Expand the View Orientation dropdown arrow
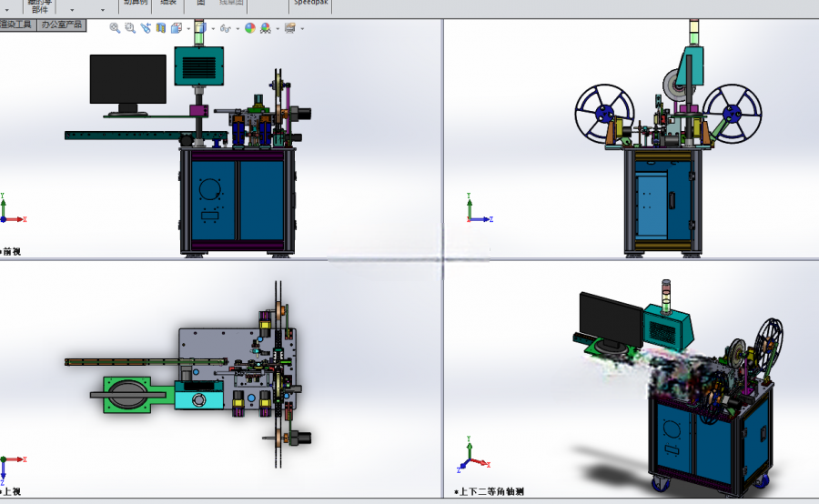The height and width of the screenshot is (504, 819). 188,29
